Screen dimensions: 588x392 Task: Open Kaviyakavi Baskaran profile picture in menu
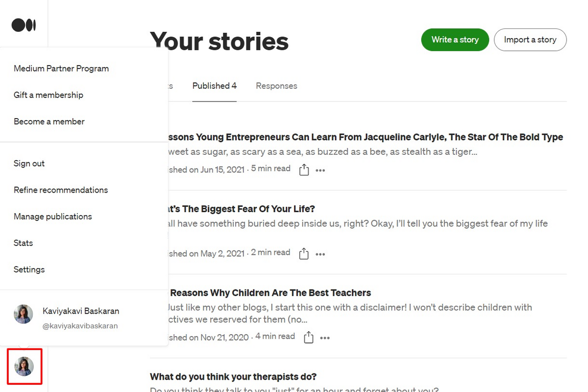pos(24,314)
